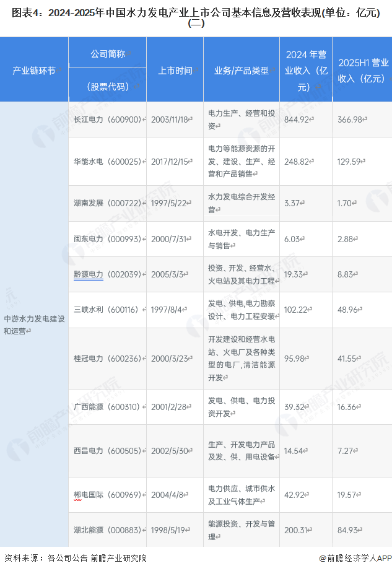The image size is (392, 571).
Task: Click revenue value 129.59
Action: pyautogui.click(x=349, y=161)
